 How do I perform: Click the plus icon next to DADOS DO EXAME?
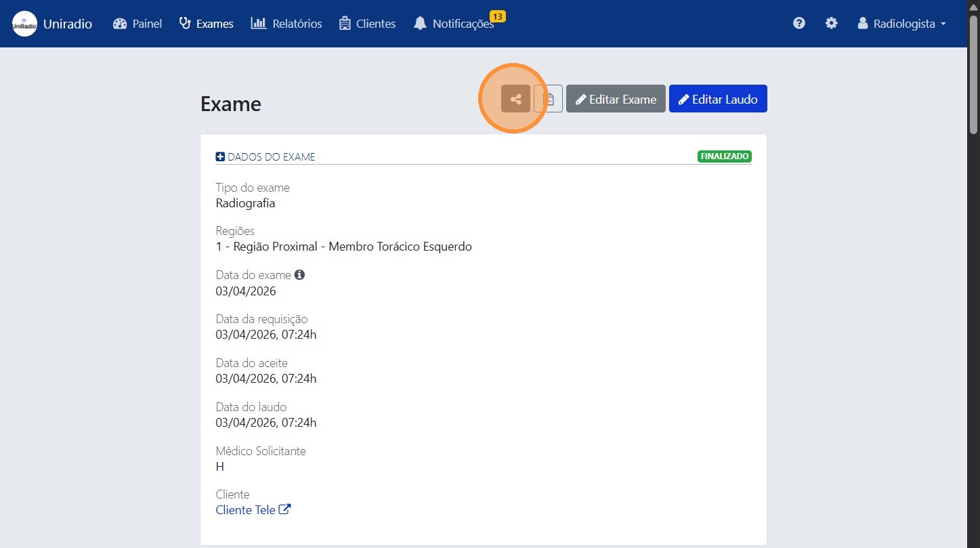220,157
